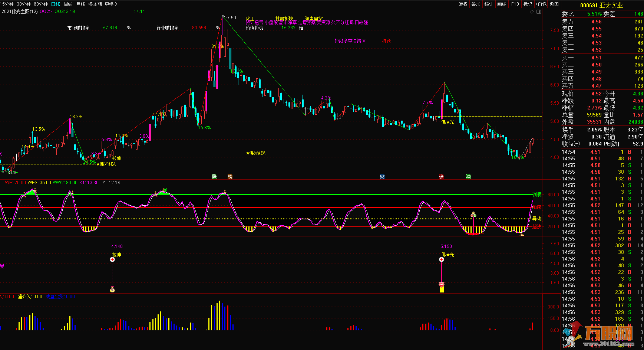Click the 复权 adjustment button
Screen dimensions: 644x350
(463, 4)
